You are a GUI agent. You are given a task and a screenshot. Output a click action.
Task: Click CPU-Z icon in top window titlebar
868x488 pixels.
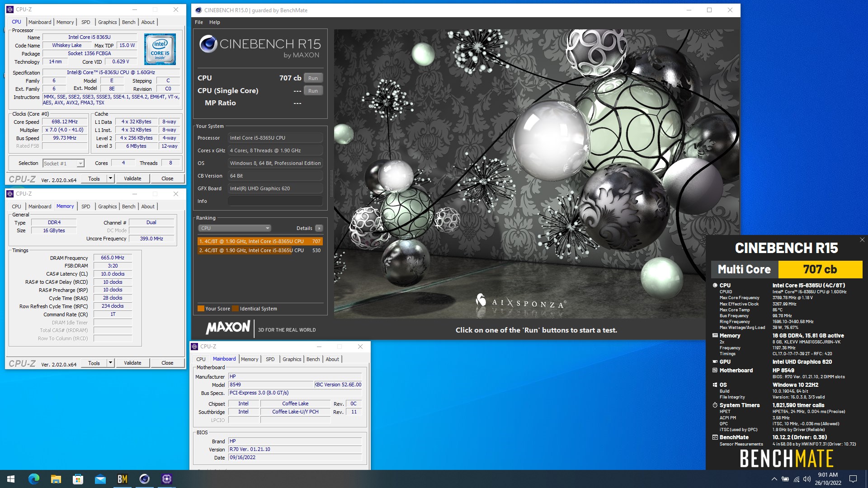pos(10,9)
